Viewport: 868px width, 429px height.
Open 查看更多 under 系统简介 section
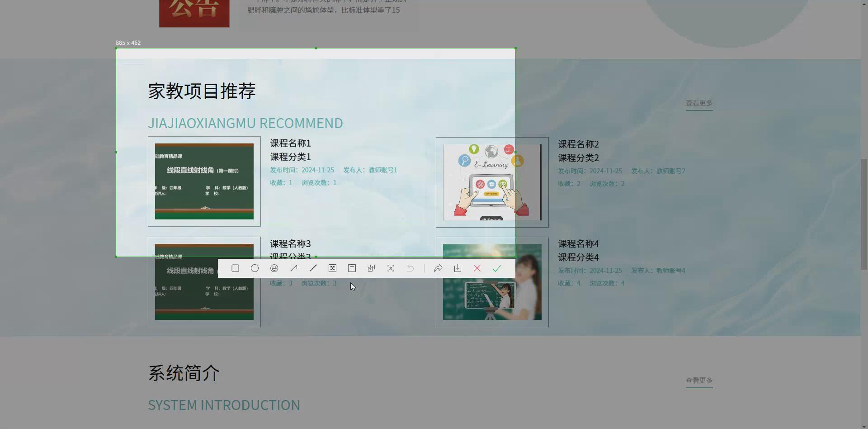coord(699,381)
